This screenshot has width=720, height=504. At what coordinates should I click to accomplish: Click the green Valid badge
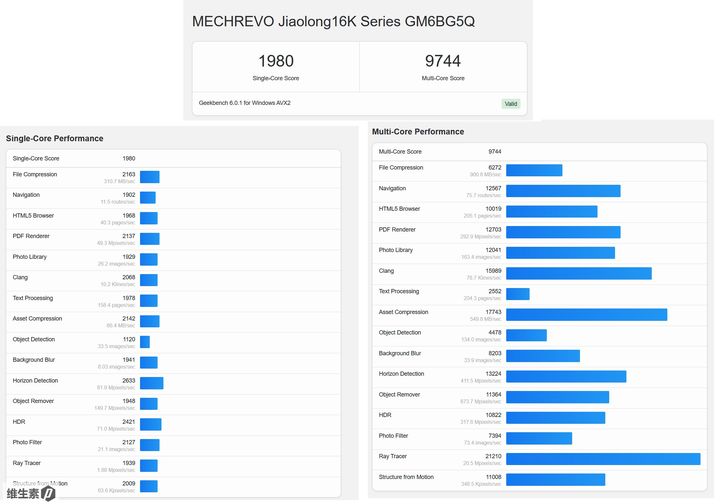coord(511,104)
